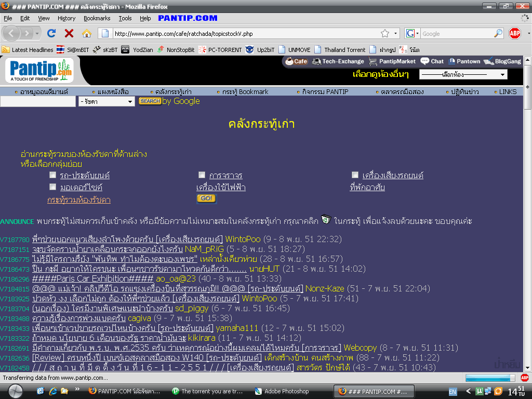This screenshot has height=399, width=532.
Task: Check the รถ-ประดับยนต์ checkbox
Action: tap(52, 175)
